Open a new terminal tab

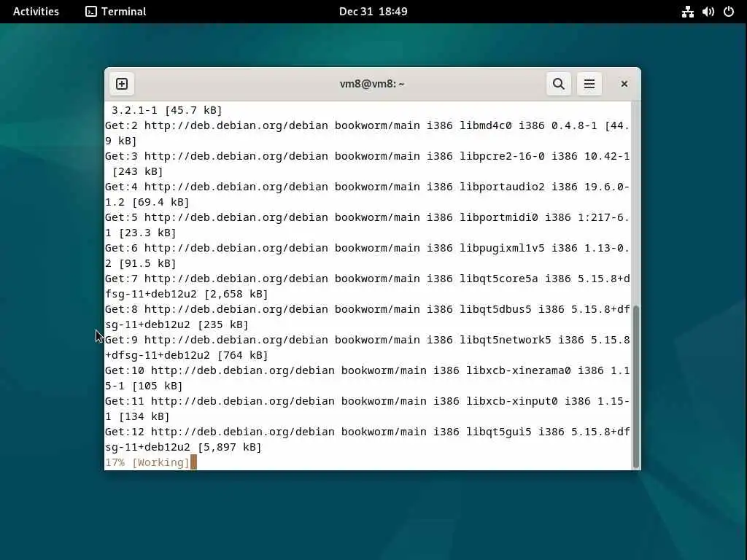tap(122, 84)
